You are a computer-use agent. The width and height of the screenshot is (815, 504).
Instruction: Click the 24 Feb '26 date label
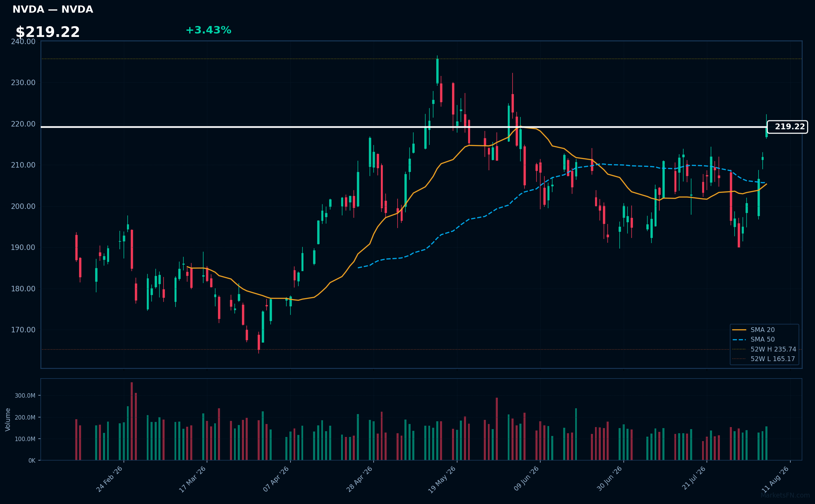tap(109, 479)
